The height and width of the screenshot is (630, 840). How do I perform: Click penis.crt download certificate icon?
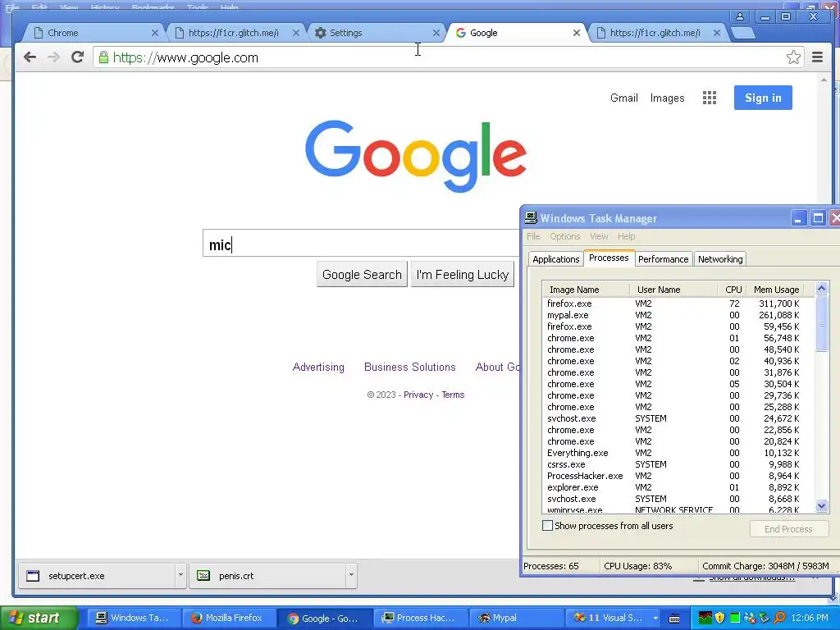coord(203,576)
